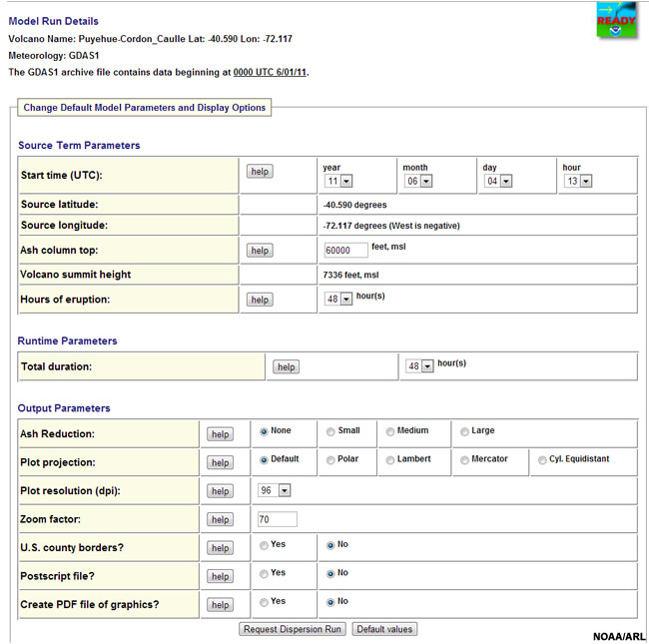Choose Default plot projection

click(264, 460)
